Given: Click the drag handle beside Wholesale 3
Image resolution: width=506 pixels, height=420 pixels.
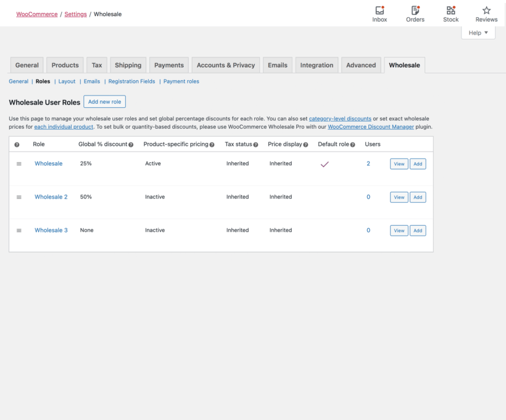Looking at the screenshot, I should [19, 230].
